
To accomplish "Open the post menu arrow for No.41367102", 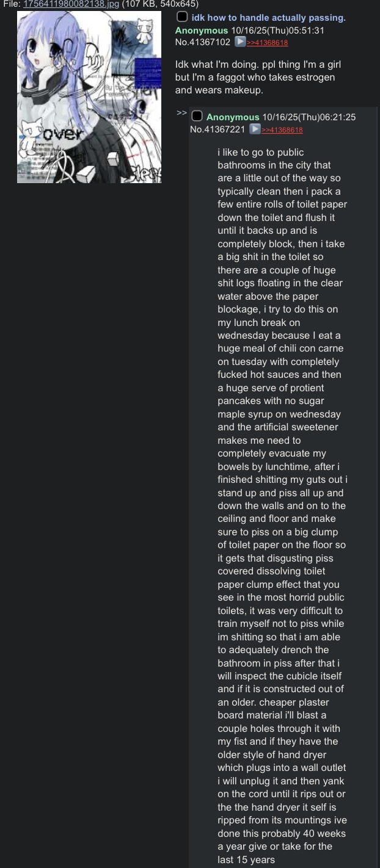I will [241, 42].
